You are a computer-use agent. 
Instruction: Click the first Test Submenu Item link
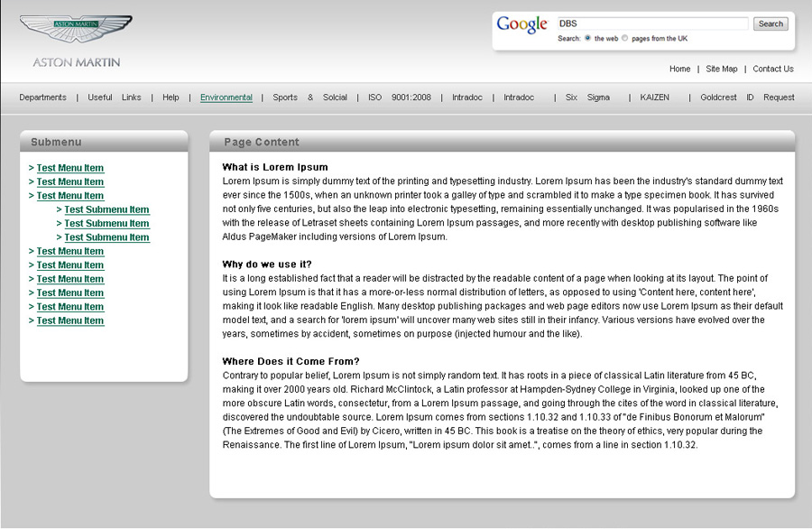tap(106, 209)
